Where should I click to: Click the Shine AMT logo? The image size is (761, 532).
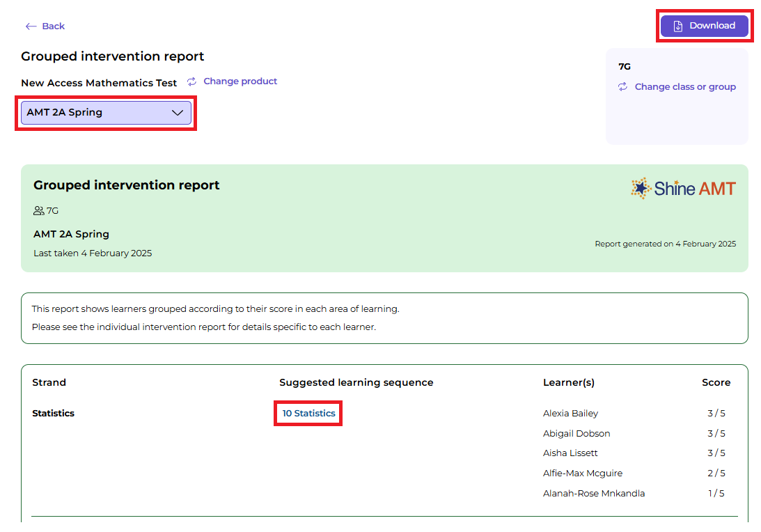tap(683, 188)
